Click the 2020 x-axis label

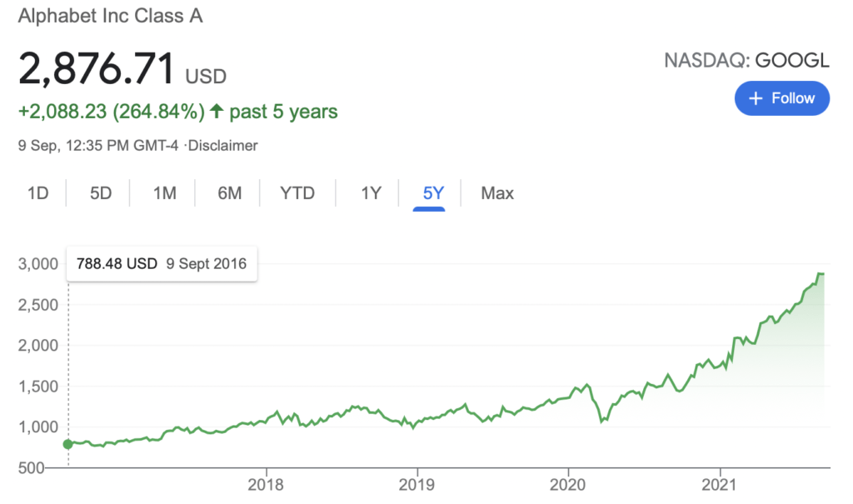569,484
